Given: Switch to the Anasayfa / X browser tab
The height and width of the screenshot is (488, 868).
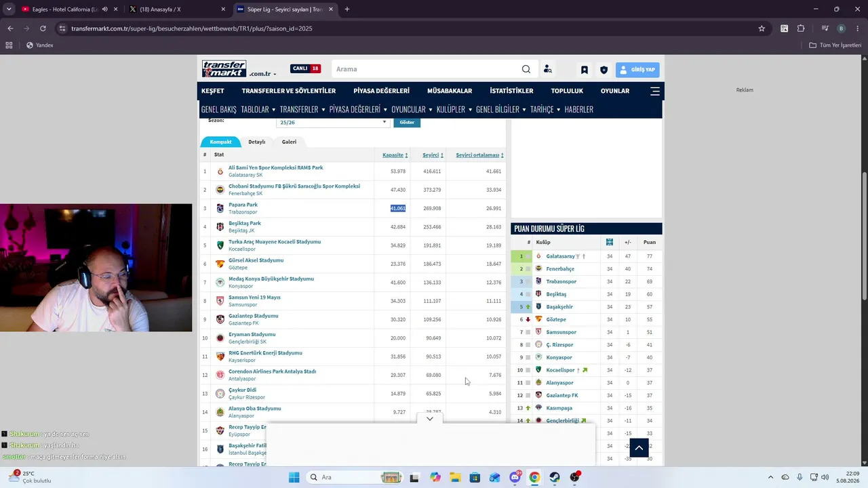Looking at the screenshot, I should pyautogui.click(x=176, y=9).
